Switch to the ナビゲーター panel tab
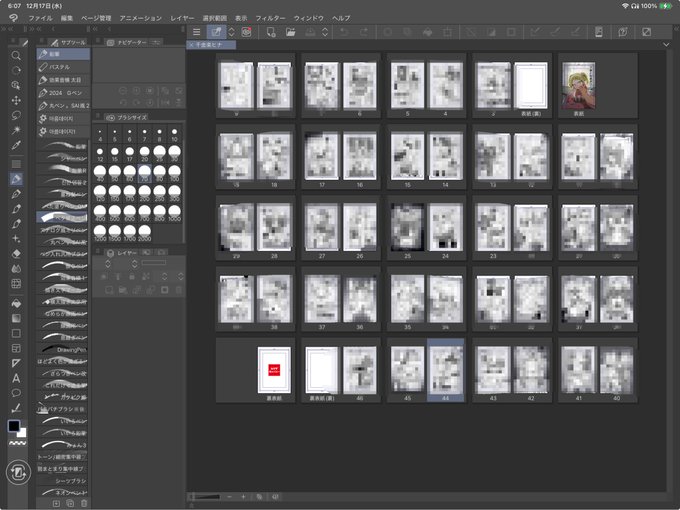Image resolution: width=680 pixels, height=510 pixels. 127,42
